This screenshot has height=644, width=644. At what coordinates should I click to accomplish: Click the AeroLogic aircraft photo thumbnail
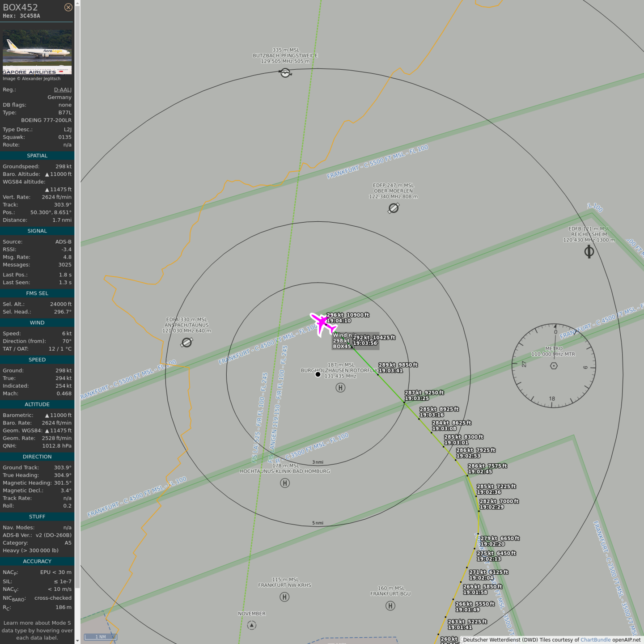tap(37, 52)
